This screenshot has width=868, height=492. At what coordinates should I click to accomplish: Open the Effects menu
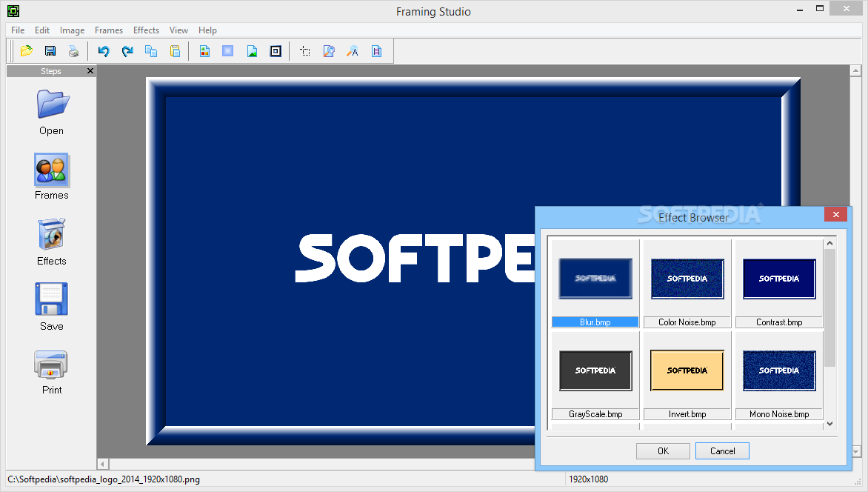click(146, 30)
